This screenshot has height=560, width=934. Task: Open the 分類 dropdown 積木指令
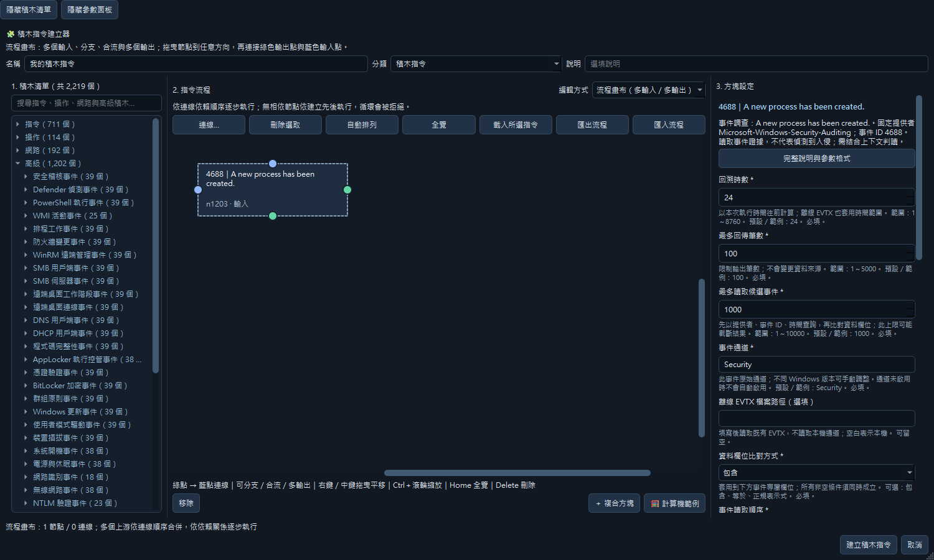[476, 63]
